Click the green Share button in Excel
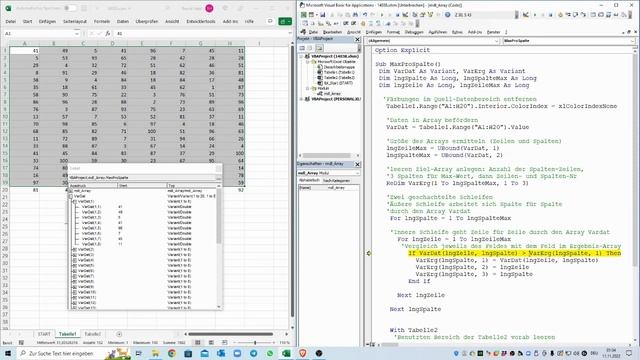Viewport: 640px width, 360px height. coord(285,21)
